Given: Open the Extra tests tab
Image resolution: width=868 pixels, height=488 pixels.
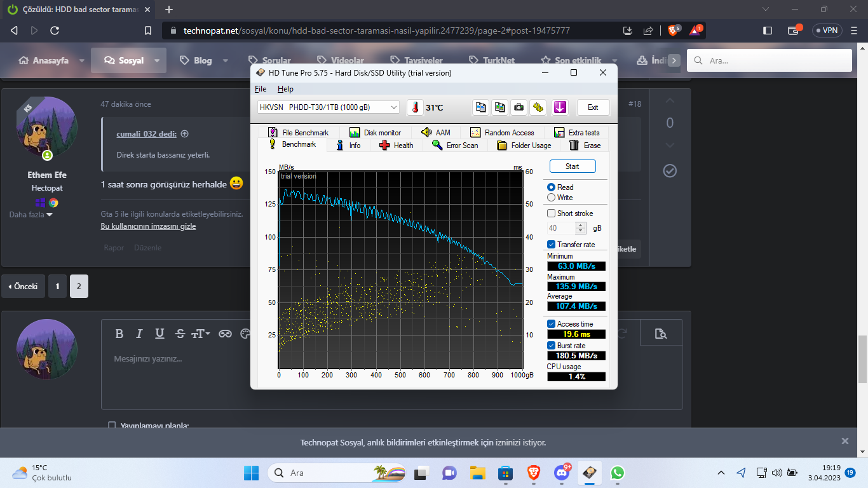Looking at the screenshot, I should (x=577, y=132).
